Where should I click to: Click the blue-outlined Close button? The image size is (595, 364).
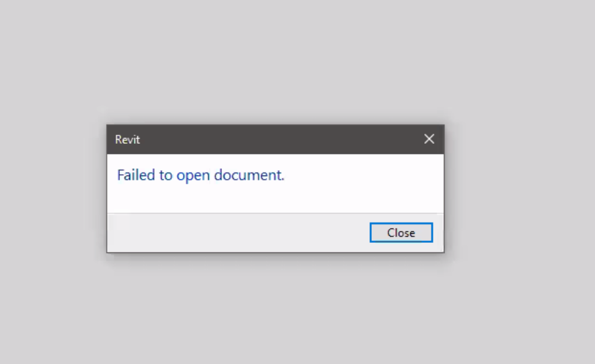pos(401,232)
